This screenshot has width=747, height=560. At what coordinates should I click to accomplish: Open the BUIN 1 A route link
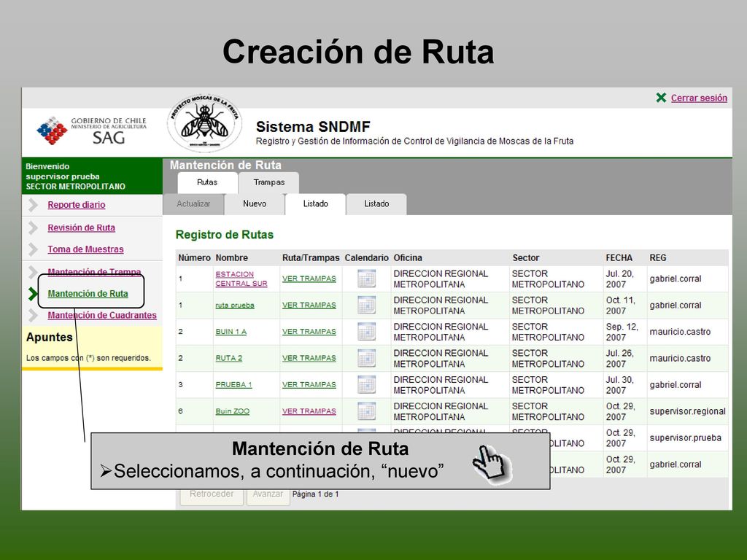point(231,332)
